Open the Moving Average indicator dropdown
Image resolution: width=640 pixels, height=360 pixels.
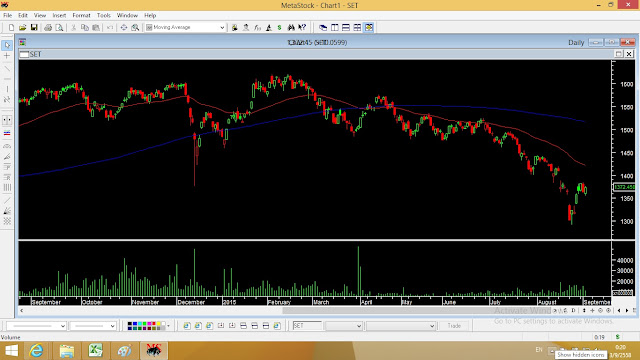(x=222, y=27)
